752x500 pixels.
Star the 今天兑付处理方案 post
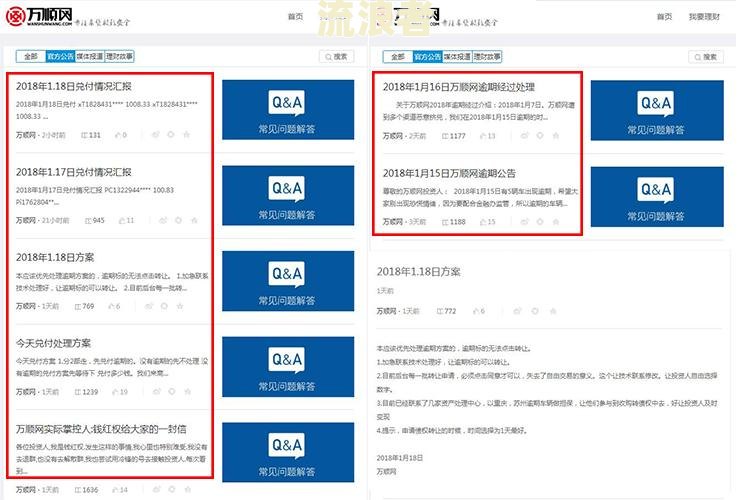188,392
